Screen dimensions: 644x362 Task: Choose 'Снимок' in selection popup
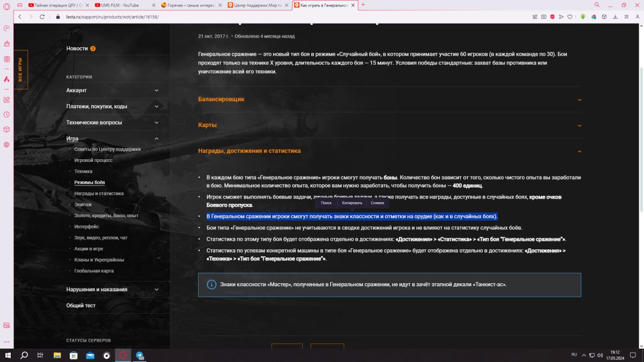tap(377, 203)
